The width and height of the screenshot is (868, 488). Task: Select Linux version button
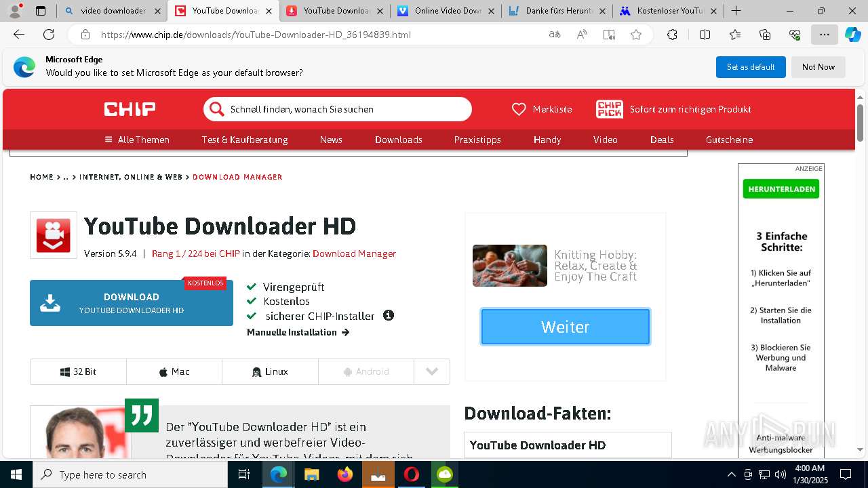click(x=270, y=371)
